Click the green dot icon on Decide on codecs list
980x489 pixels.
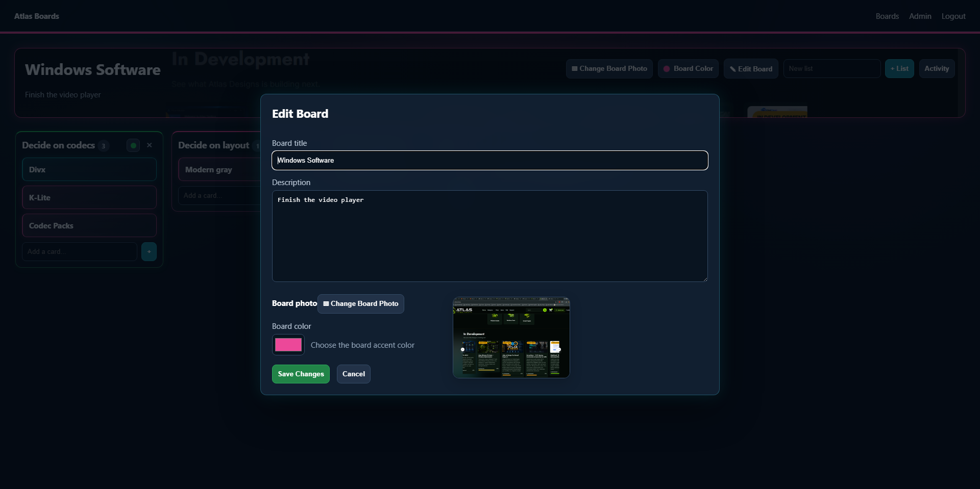[133, 145]
